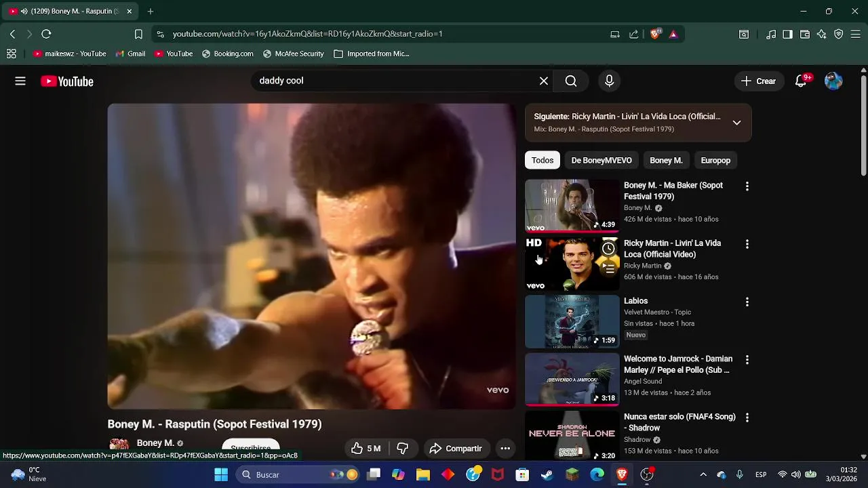Open the Boney M. channel avatar
868x488 pixels.
tap(119, 445)
